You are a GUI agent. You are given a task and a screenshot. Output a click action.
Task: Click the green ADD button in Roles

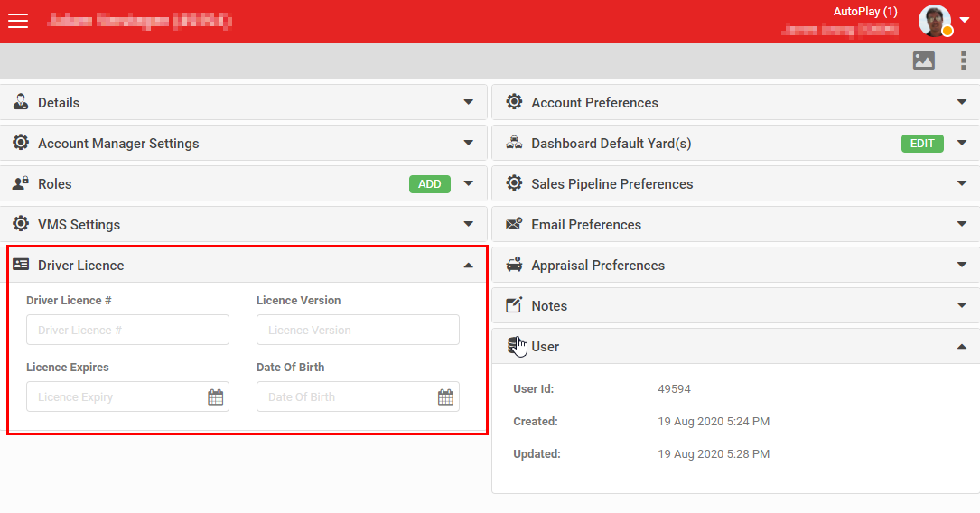(429, 183)
